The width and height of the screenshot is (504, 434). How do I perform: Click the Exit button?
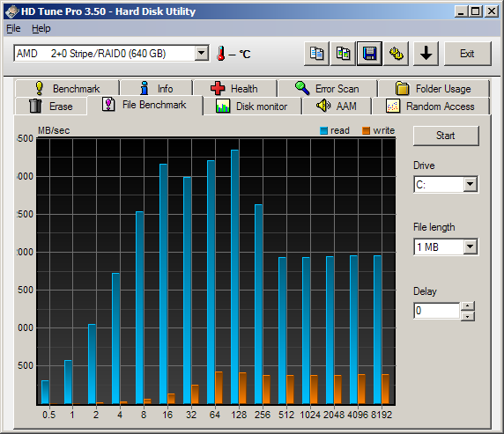(x=467, y=54)
